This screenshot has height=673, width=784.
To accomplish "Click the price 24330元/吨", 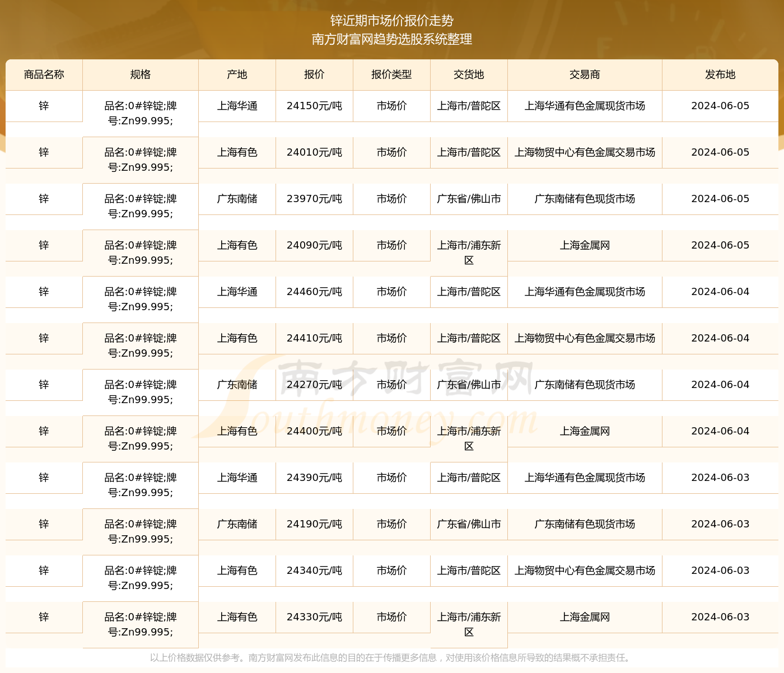I will [314, 617].
